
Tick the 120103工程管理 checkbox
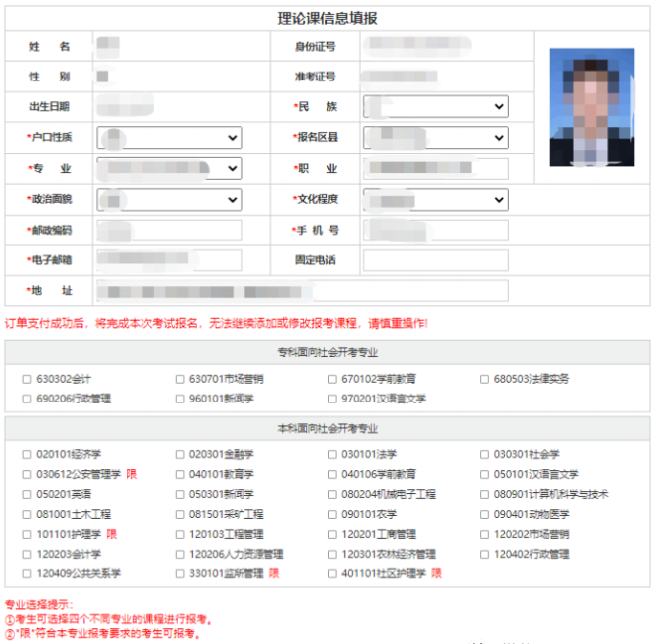[x=180, y=535]
